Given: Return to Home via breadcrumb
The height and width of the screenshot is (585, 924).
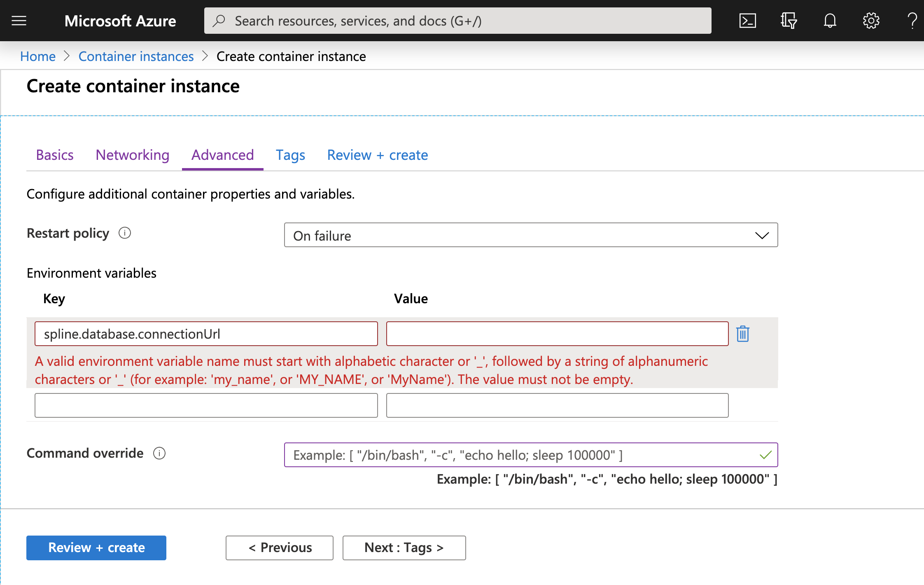Looking at the screenshot, I should (x=37, y=56).
